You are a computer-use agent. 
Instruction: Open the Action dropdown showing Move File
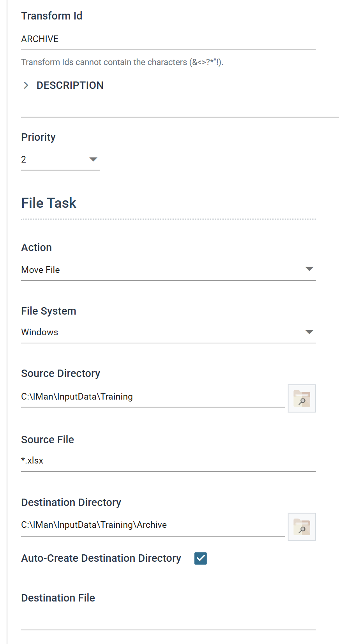[x=168, y=269]
